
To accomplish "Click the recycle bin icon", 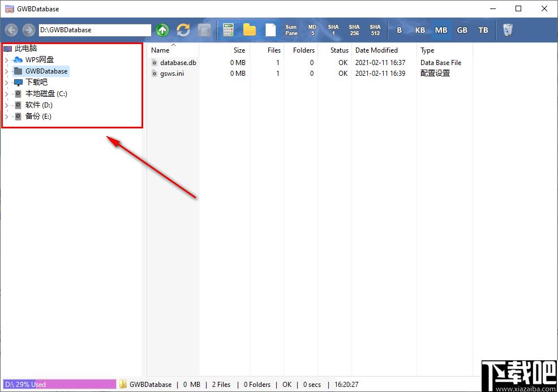I will [x=508, y=30].
